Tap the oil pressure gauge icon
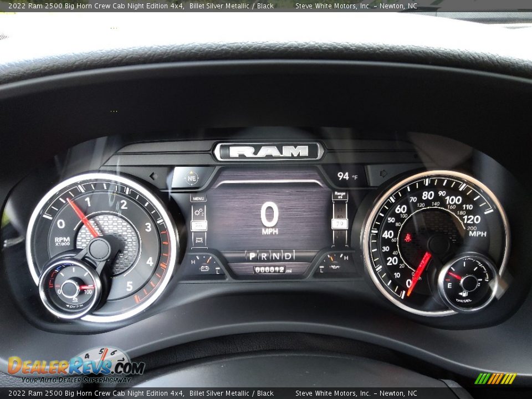Viewport: 532px width, 399px height. (334, 267)
